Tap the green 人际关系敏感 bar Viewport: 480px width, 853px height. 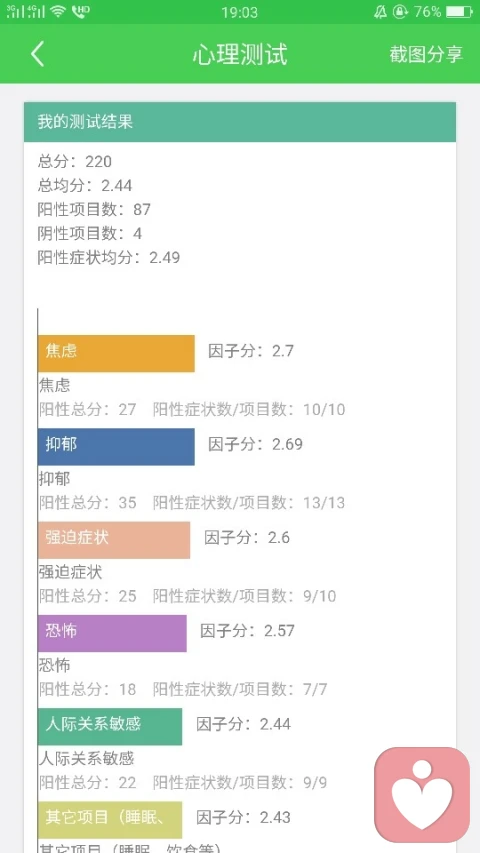110,726
